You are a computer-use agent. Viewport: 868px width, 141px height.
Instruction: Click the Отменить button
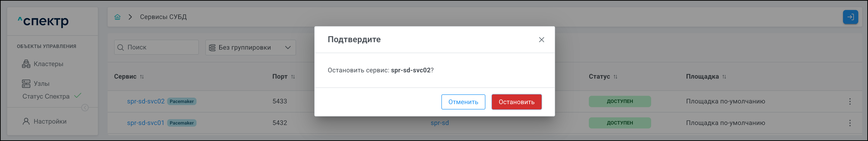(x=463, y=102)
